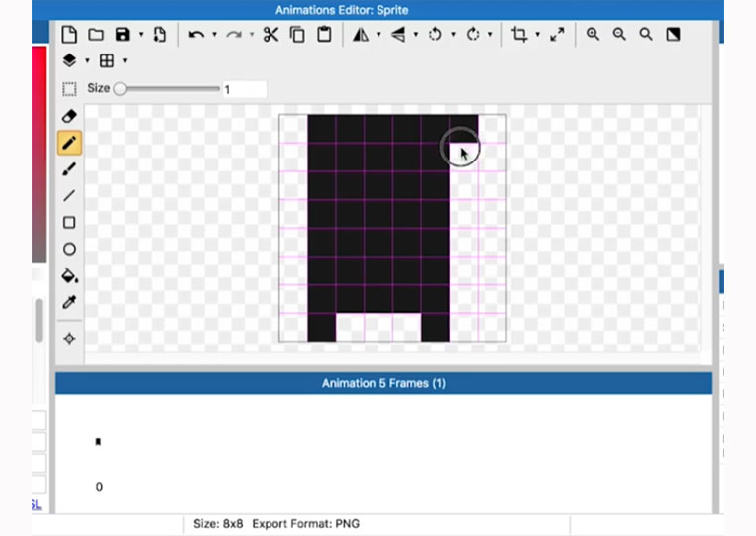The height and width of the screenshot is (536, 756).
Task: Select the crop tool
Action: (x=519, y=35)
